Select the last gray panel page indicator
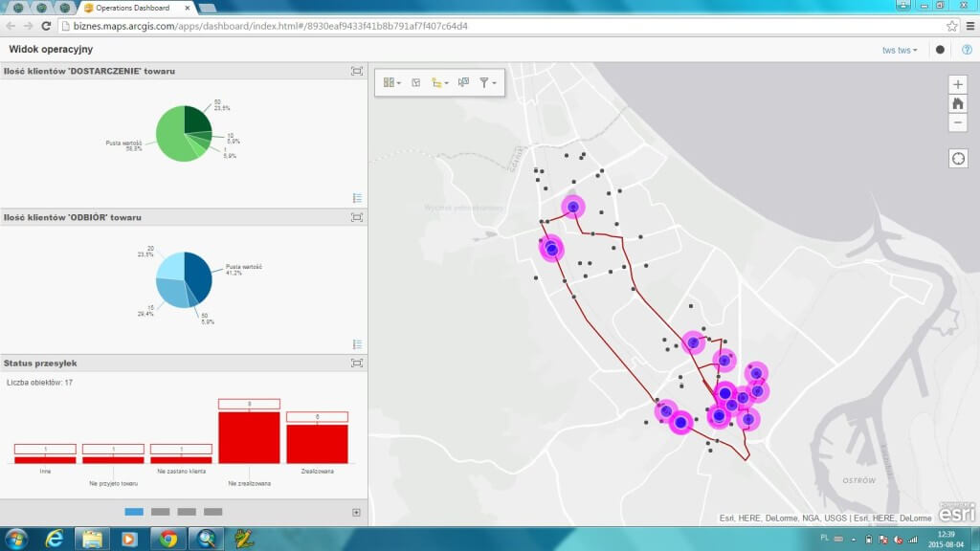 (212, 512)
